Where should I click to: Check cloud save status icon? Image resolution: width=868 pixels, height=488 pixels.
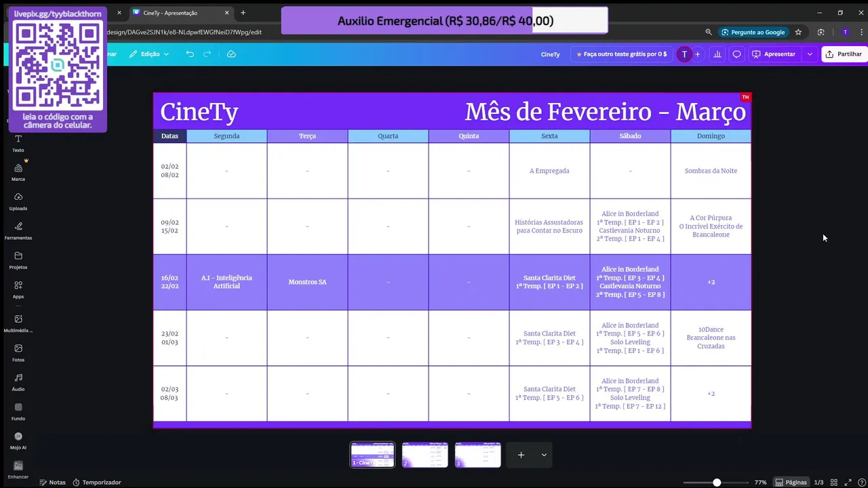point(231,54)
